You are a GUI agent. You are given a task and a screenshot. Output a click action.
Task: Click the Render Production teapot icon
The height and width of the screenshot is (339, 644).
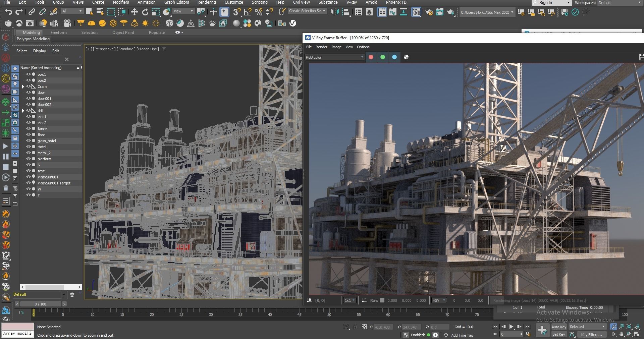(451, 12)
